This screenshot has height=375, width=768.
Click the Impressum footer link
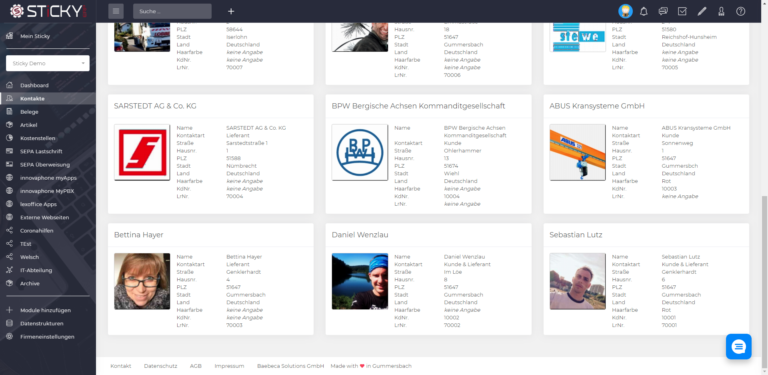[229, 366]
